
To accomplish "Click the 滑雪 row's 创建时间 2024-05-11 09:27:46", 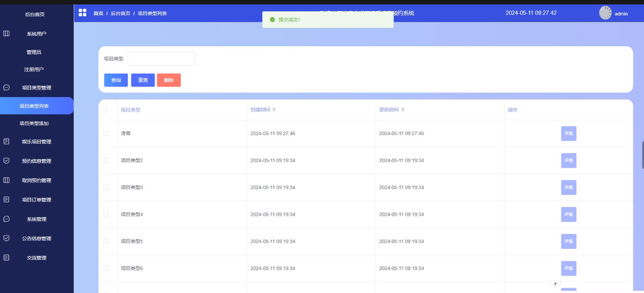I will coord(273,133).
